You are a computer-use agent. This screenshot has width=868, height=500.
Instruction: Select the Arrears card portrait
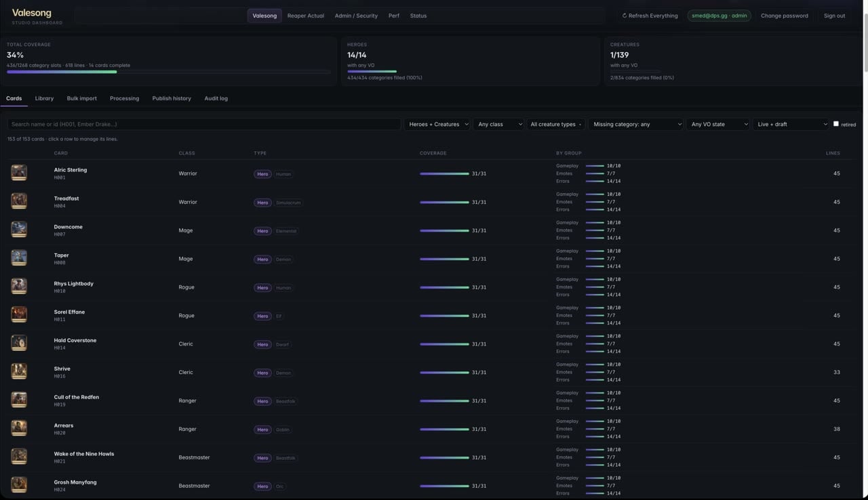(19, 428)
